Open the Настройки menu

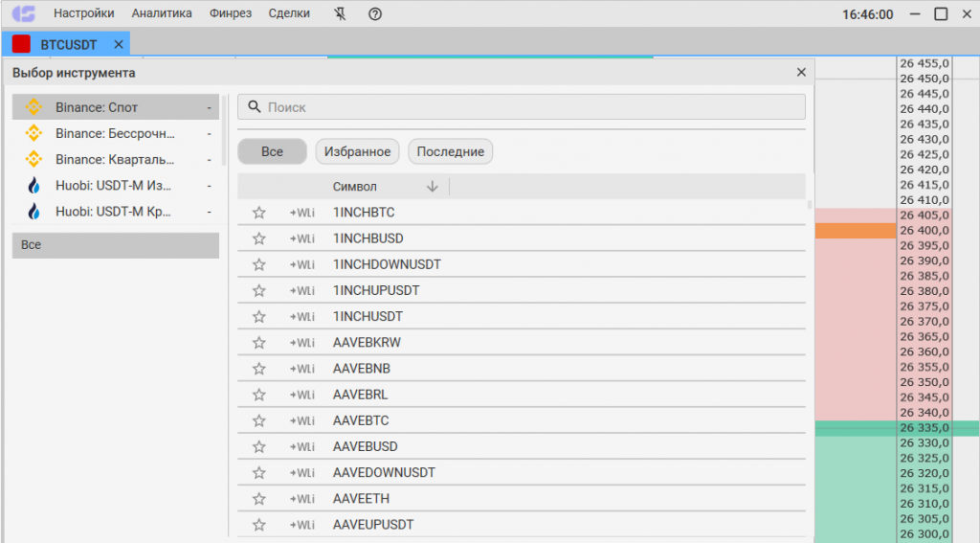[x=83, y=13]
